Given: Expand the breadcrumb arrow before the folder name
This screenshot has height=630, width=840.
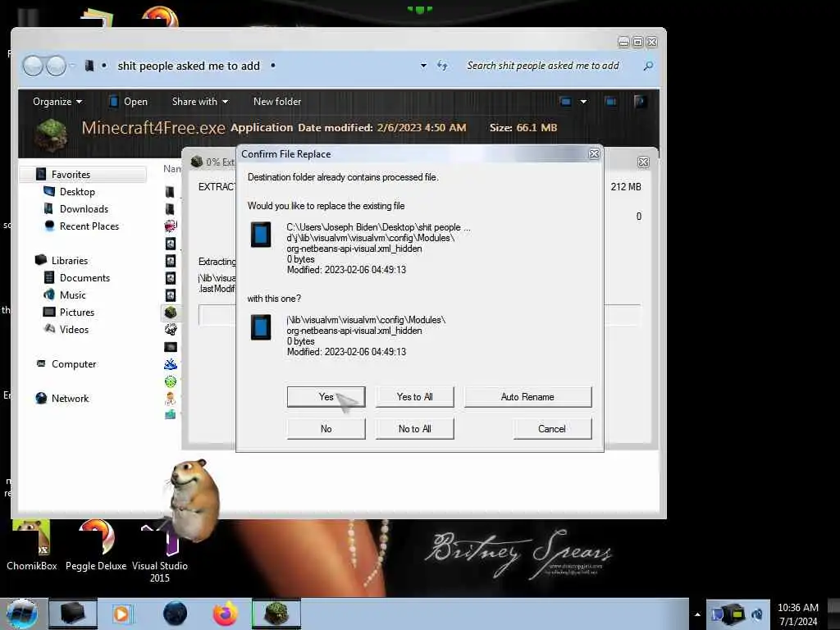Looking at the screenshot, I should click(x=104, y=66).
